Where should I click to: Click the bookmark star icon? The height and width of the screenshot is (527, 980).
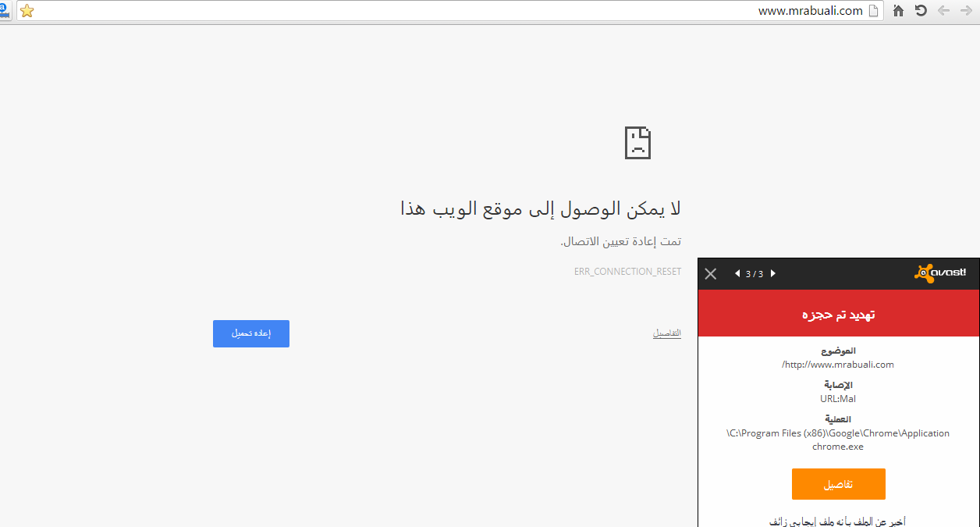click(27, 11)
